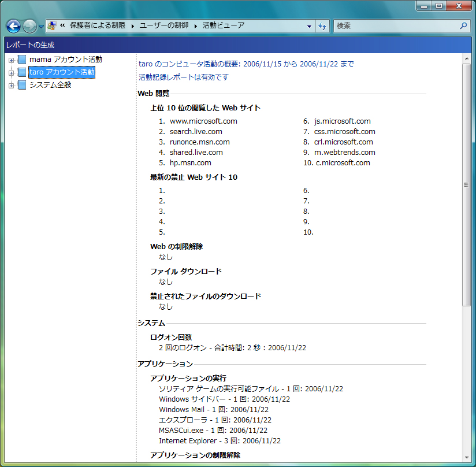Select 活動ビューア breadcrumb
The image size is (476, 467).
[224, 25]
